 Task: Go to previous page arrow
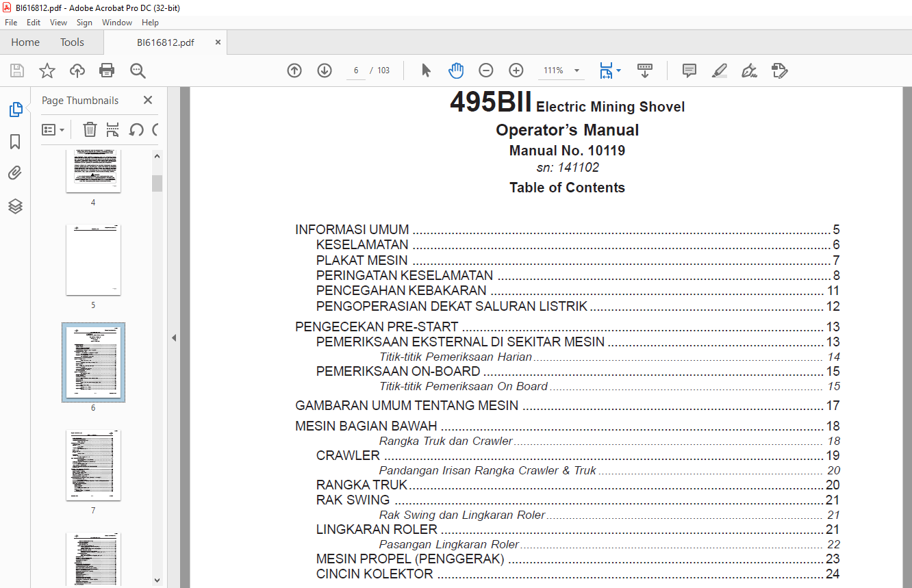pos(294,71)
